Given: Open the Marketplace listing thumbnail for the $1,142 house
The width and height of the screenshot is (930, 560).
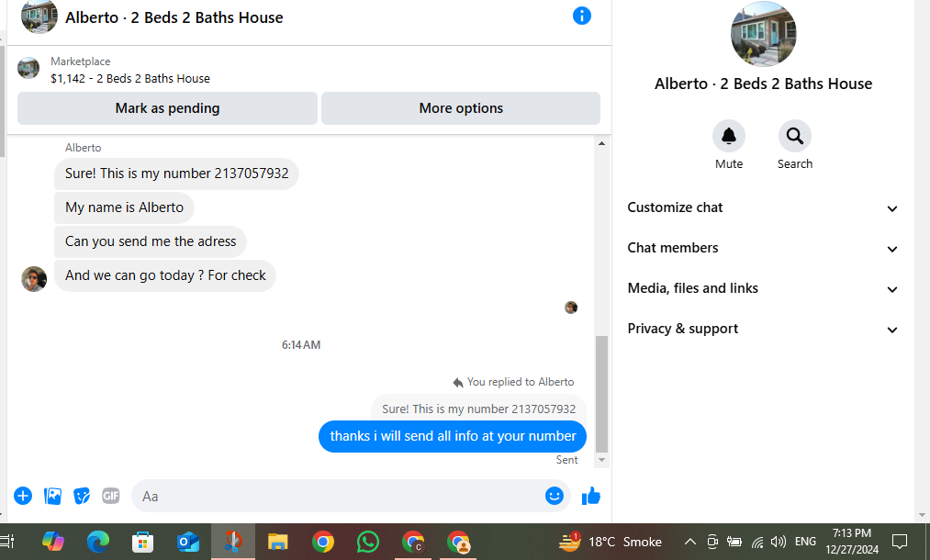Looking at the screenshot, I should 28,68.
